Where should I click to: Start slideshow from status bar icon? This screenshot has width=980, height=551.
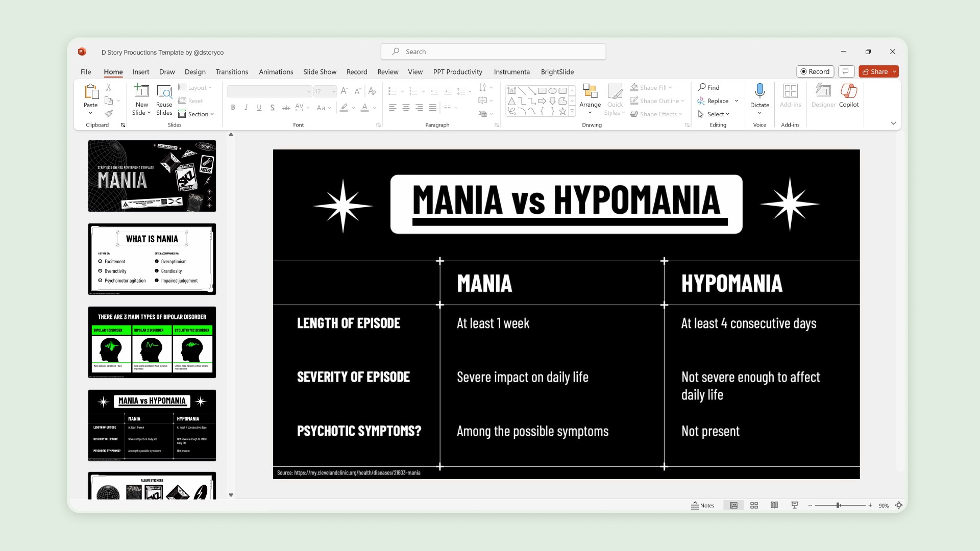[x=794, y=506]
